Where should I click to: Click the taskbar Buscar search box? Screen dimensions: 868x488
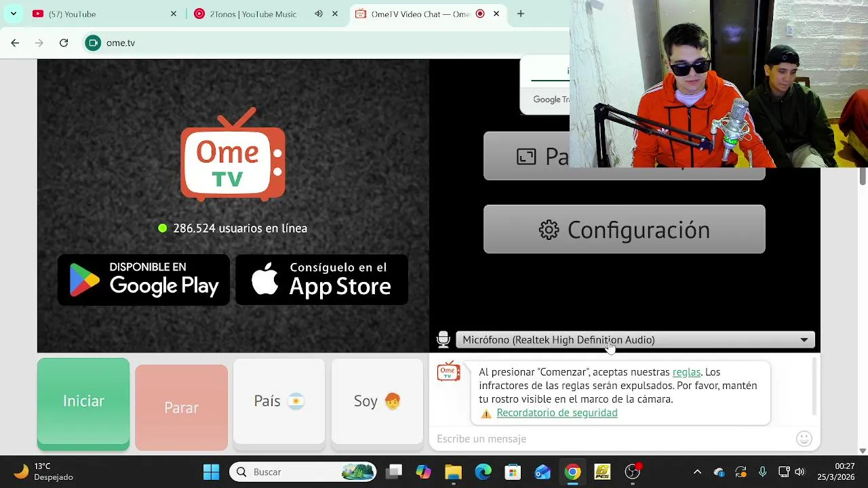(303, 472)
